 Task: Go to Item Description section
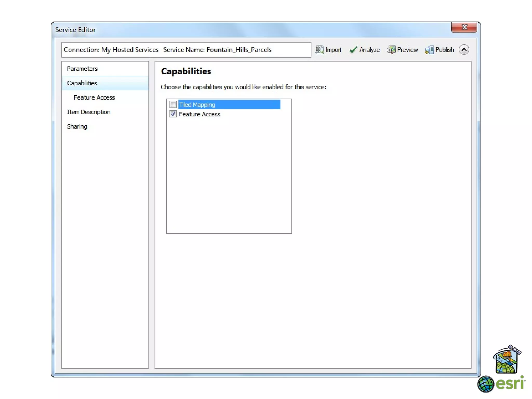pyautogui.click(x=89, y=112)
